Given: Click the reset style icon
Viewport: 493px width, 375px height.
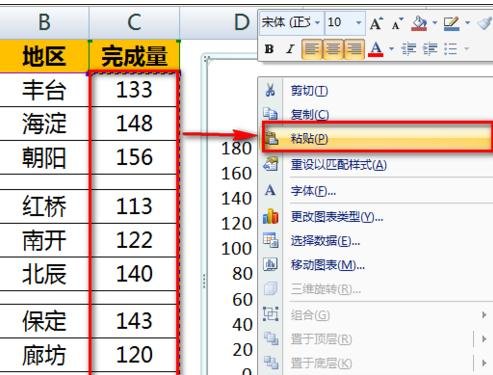Looking at the screenshot, I should coord(271,164).
